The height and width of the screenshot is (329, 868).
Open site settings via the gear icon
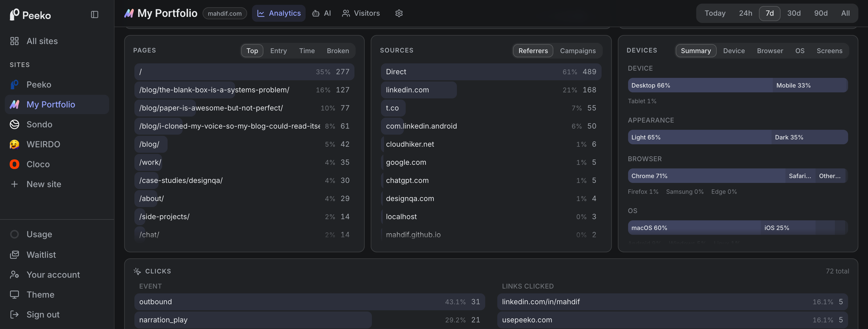[399, 13]
